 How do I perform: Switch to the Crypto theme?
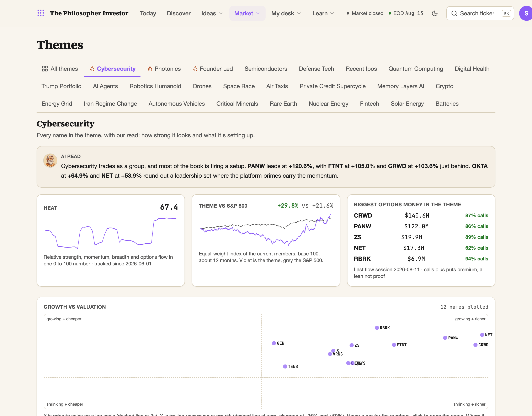(444, 86)
